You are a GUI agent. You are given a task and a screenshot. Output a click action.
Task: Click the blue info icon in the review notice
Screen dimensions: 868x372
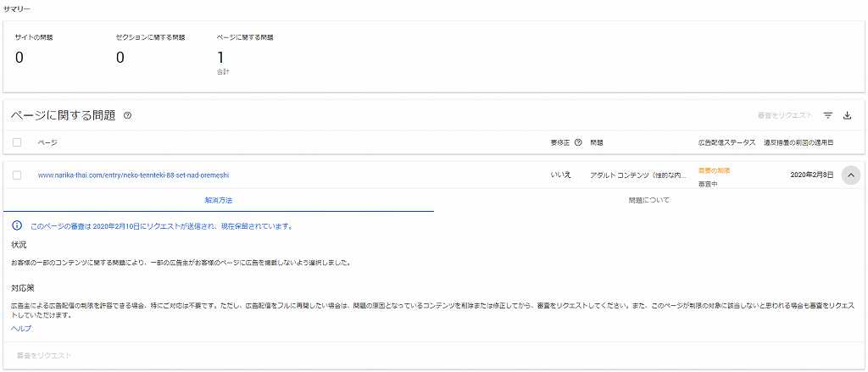coord(17,226)
